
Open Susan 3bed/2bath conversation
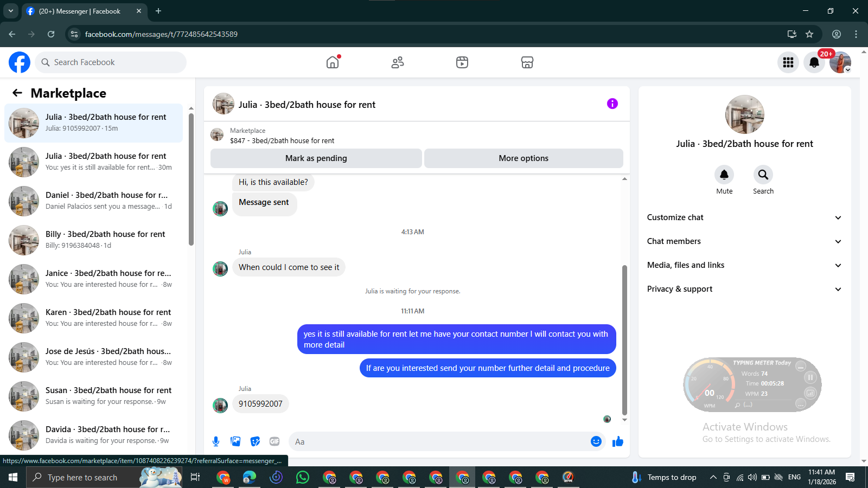coord(94,396)
